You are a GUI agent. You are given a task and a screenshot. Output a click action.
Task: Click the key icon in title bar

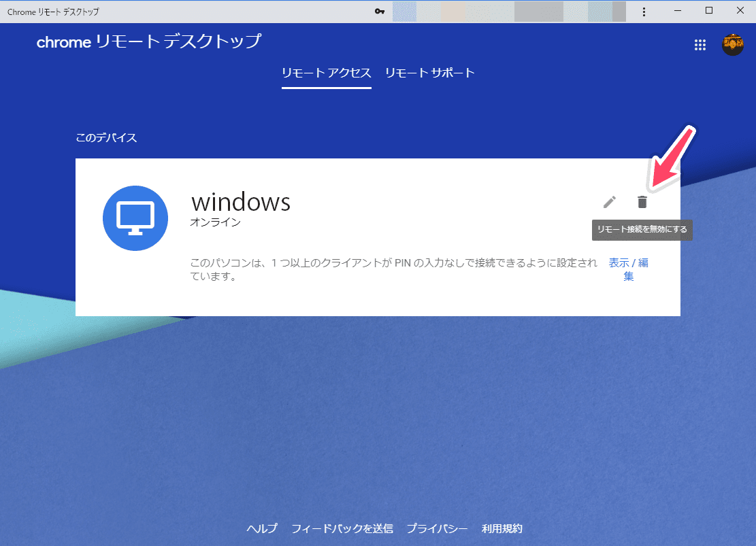tap(380, 11)
